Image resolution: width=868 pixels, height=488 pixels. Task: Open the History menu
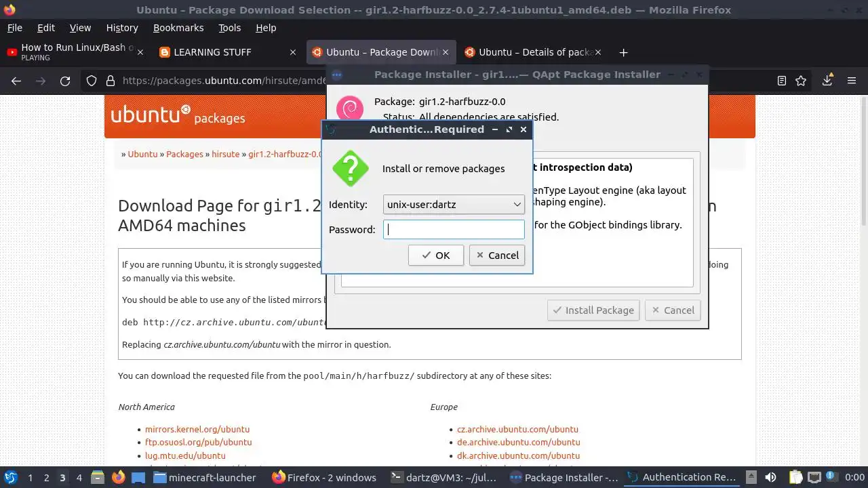122,28
